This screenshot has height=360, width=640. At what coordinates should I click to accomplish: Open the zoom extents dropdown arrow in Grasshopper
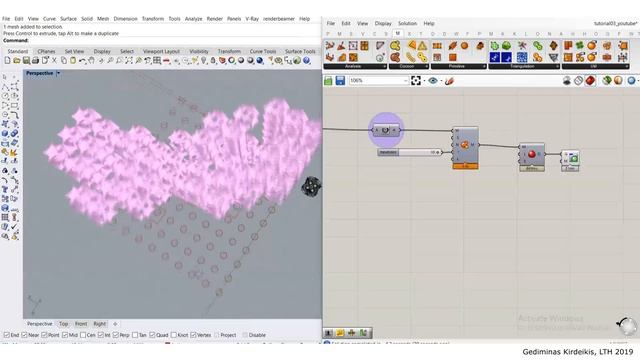pyautogui.click(x=424, y=81)
